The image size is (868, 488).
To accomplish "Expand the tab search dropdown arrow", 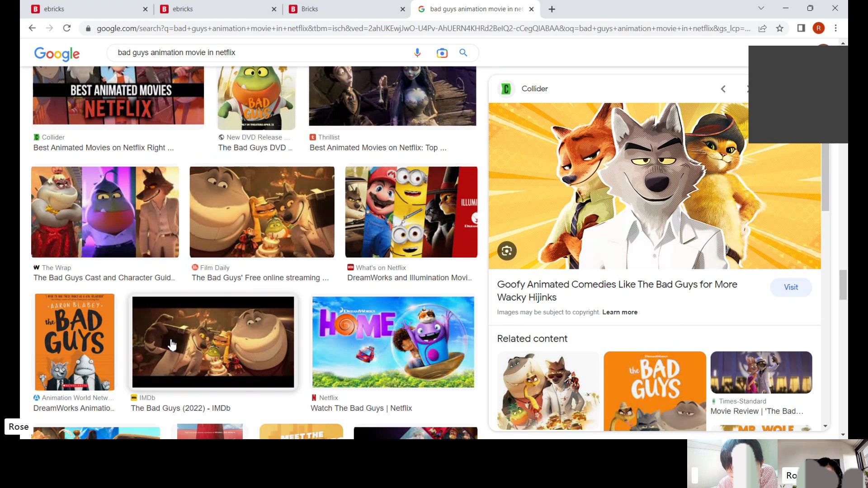I will tap(761, 8).
